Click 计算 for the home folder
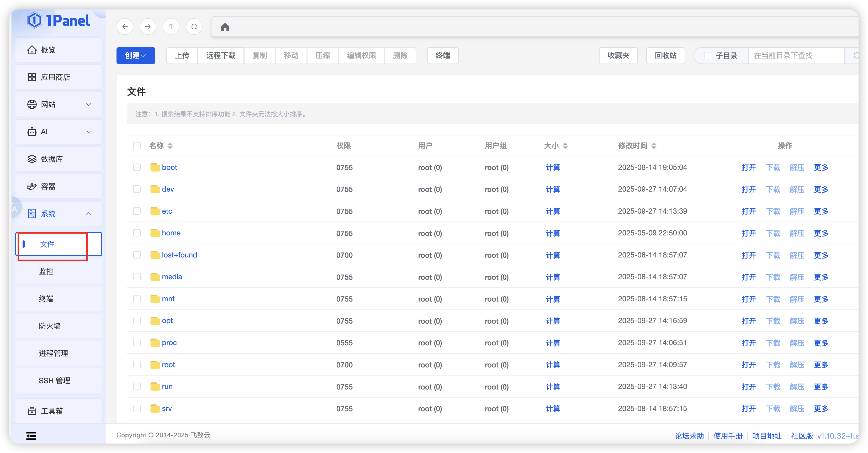 (553, 233)
